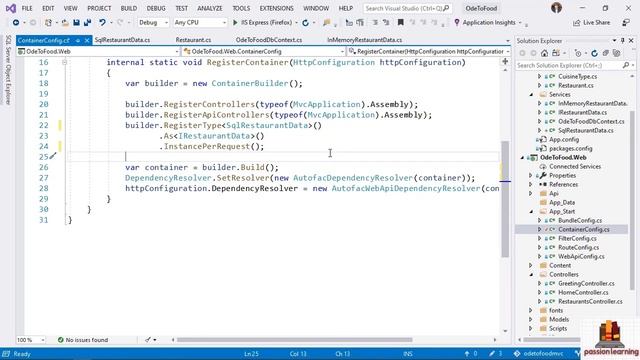Click the Solution Explorer Refresh icon
The width and height of the screenshot is (640, 360).
594,53
